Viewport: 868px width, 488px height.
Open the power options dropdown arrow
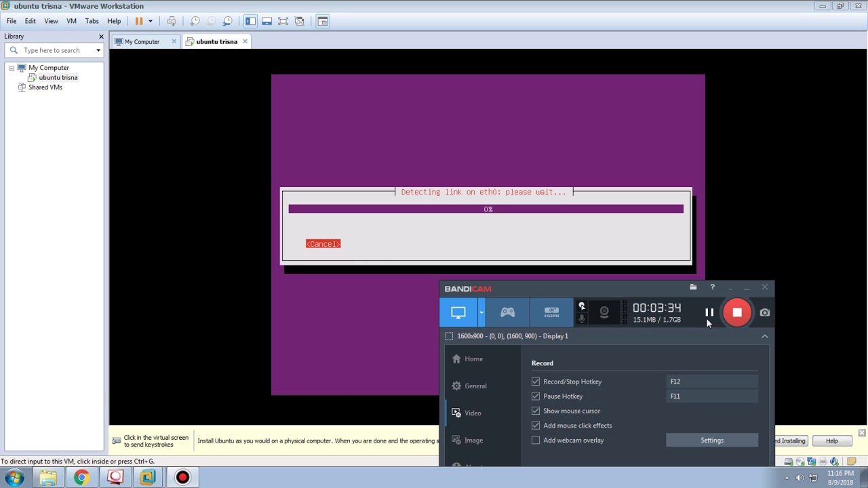coord(151,21)
